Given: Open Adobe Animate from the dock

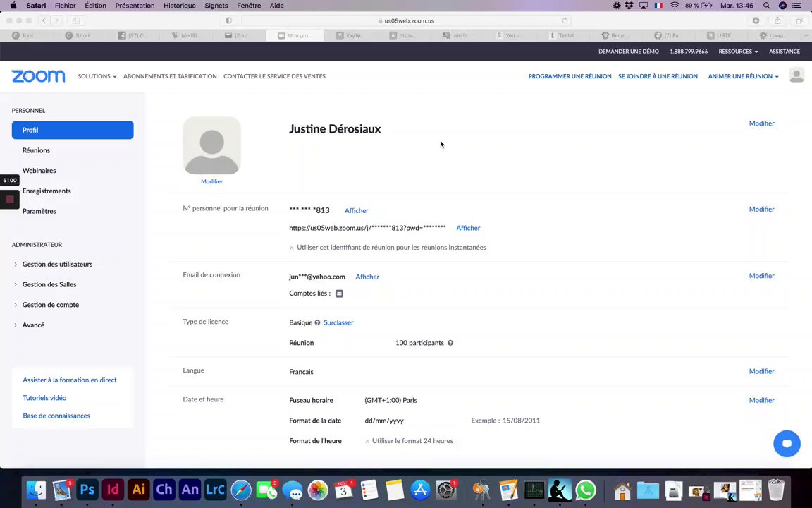Looking at the screenshot, I should [190, 490].
